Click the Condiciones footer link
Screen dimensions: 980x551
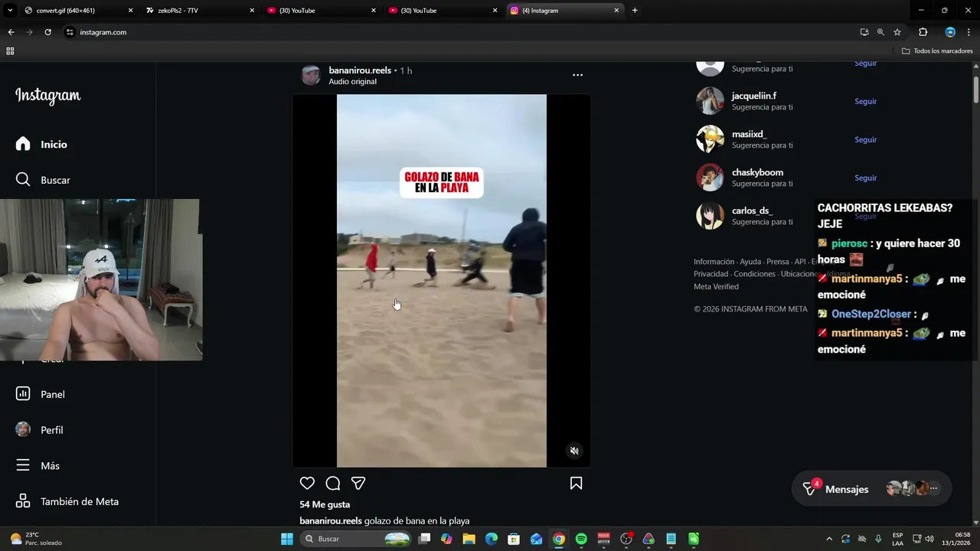point(754,274)
